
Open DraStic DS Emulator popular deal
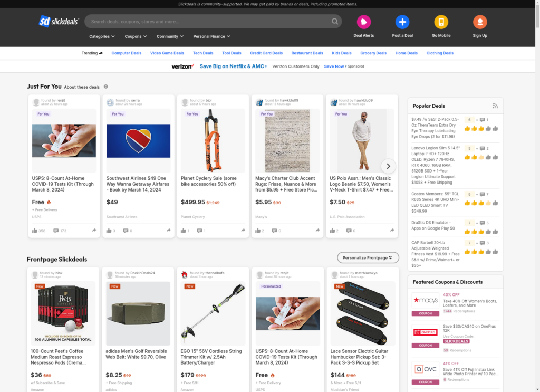[x=433, y=225]
